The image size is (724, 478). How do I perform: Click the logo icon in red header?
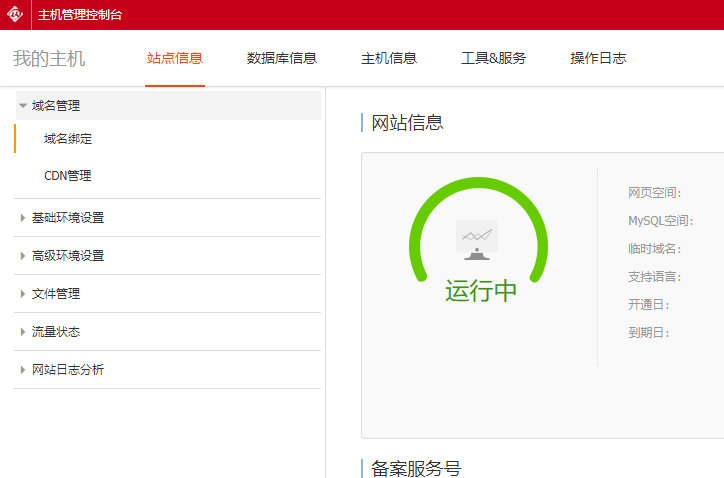click(x=15, y=14)
